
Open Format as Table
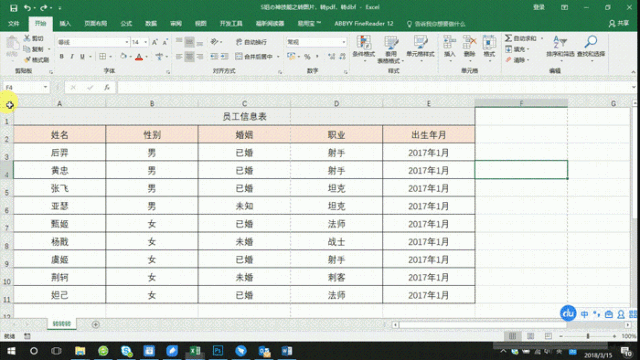pyautogui.click(x=391, y=49)
